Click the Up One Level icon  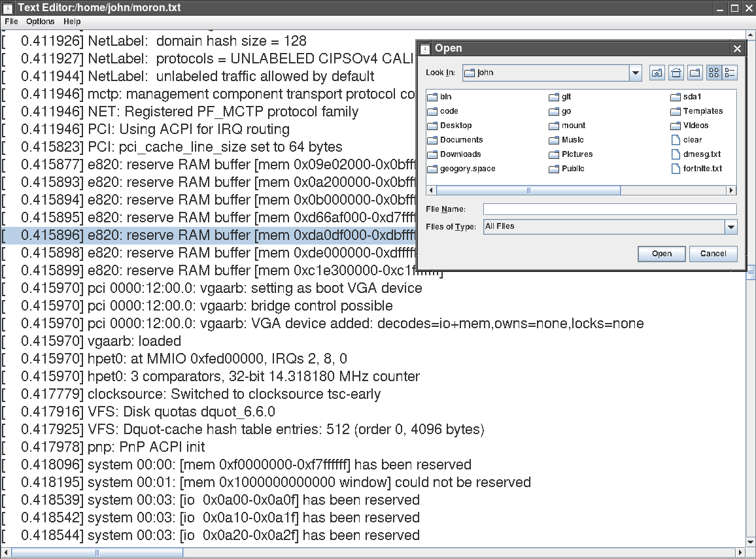tap(657, 73)
